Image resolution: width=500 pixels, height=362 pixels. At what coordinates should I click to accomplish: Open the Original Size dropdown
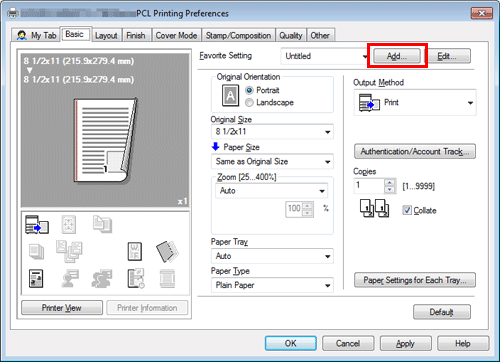pyautogui.click(x=272, y=132)
